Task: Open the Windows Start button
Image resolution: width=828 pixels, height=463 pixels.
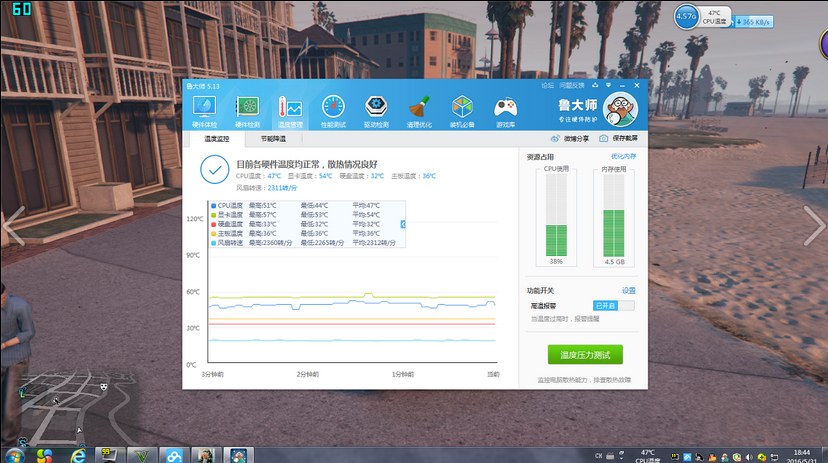Action: coord(14,456)
